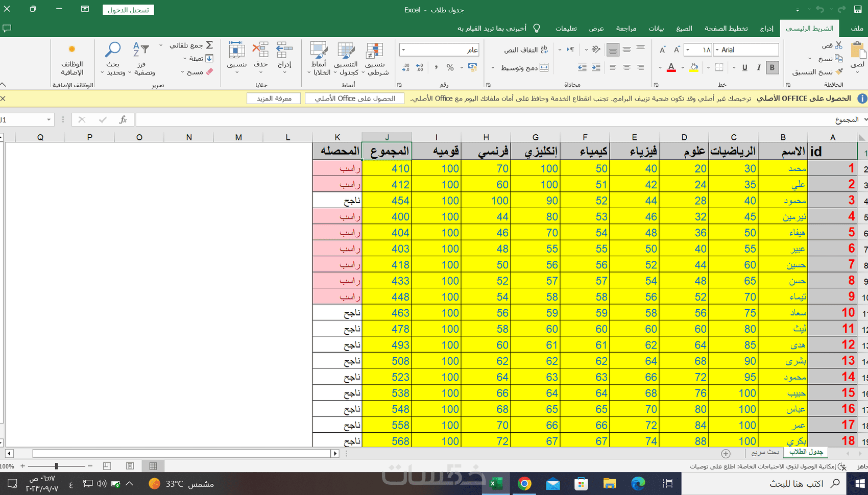Apply accounting number format icon
Screen dimensions: 868x495
click(472, 67)
